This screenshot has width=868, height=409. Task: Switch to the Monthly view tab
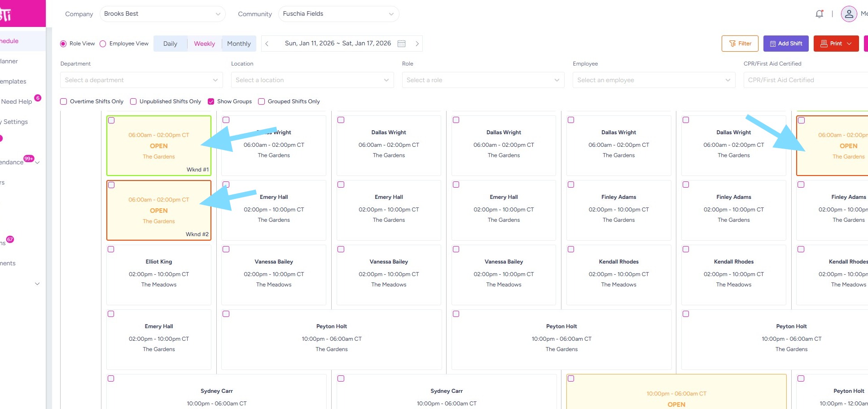(239, 44)
